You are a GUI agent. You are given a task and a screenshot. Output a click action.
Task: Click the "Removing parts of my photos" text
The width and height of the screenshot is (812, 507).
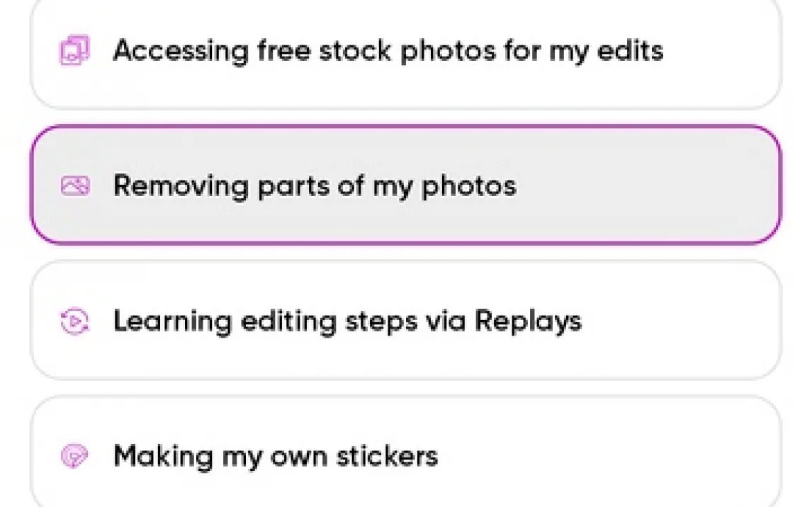coord(315,186)
